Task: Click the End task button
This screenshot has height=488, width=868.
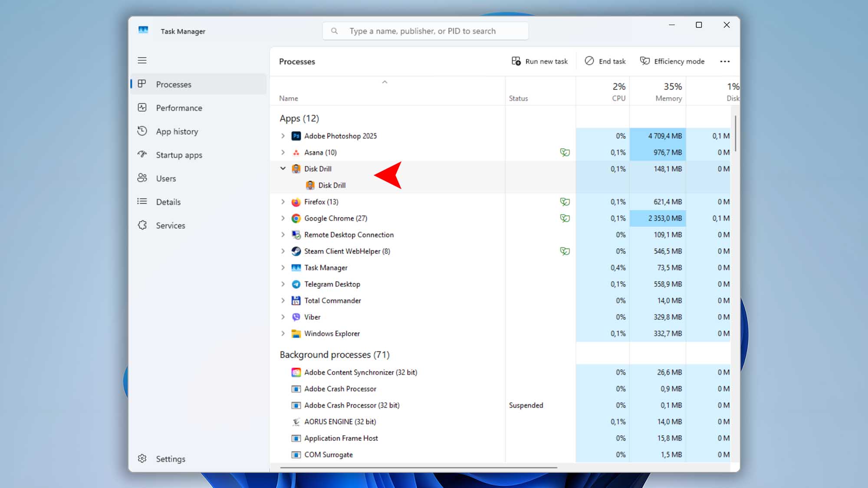Action: [605, 61]
